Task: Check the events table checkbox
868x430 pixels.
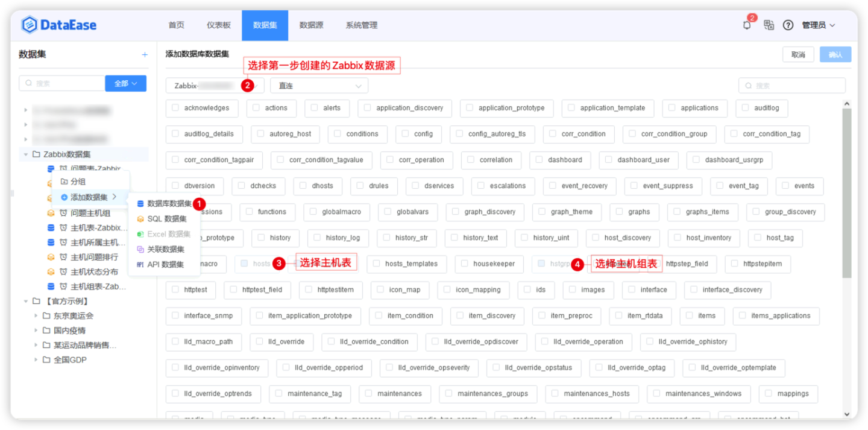Action: (785, 186)
